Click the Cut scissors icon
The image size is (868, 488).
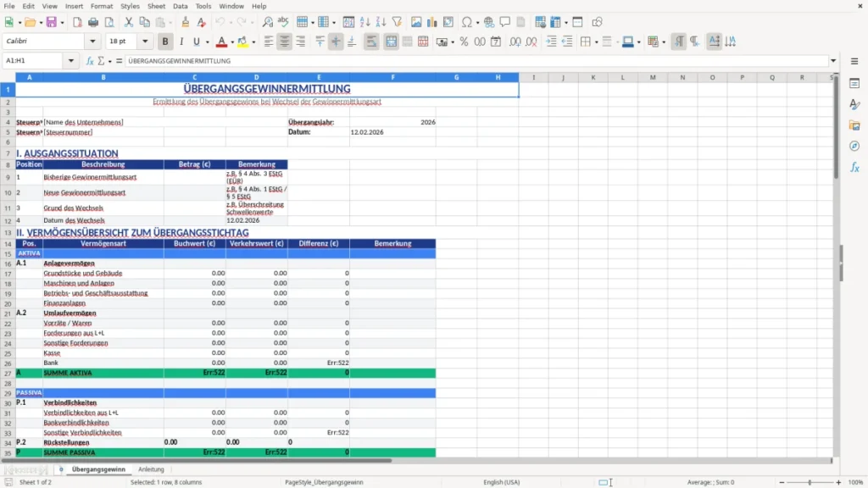click(x=129, y=22)
